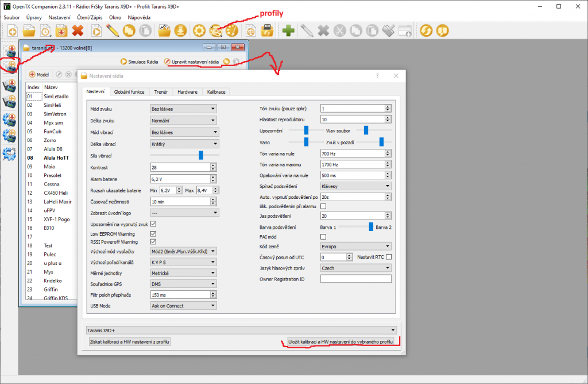
Task: Click the green plus add icon
Action: point(288,30)
